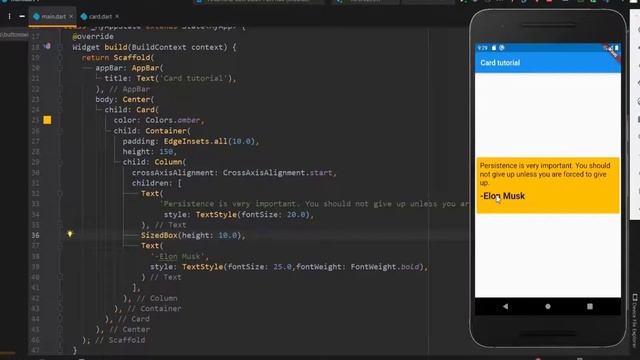Tap the emulator Back navigation button

tap(505, 306)
